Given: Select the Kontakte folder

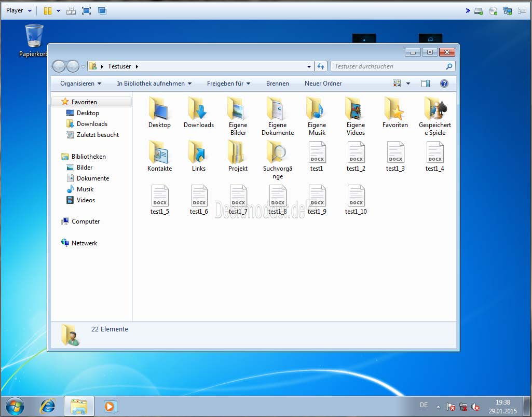Looking at the screenshot, I should point(159,156).
